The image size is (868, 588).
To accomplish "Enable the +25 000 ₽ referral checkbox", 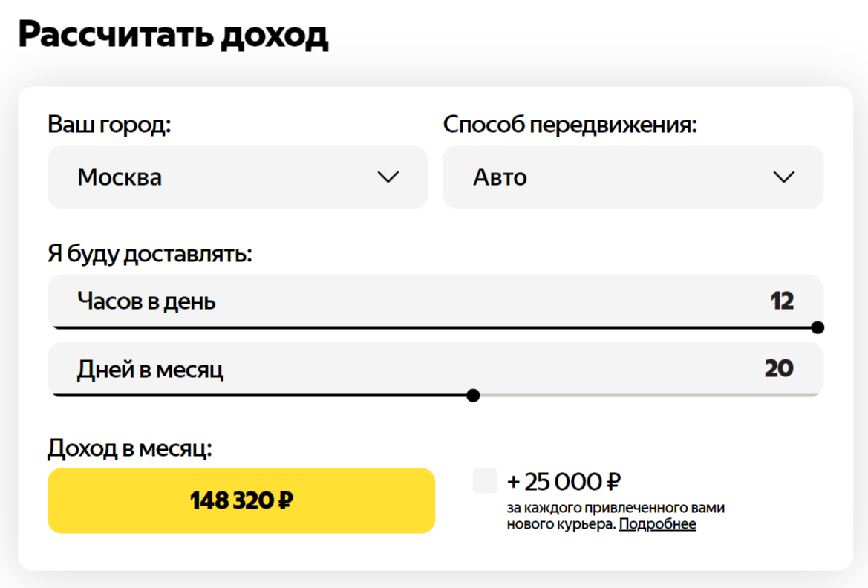I will 485,481.
